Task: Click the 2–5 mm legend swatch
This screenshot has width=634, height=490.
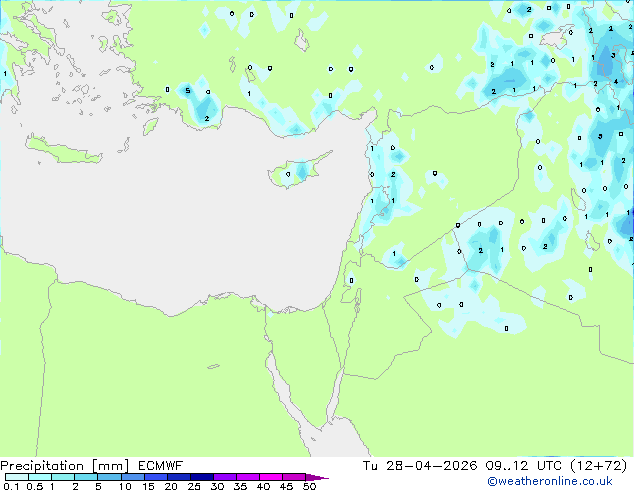Action: pyautogui.click(x=86, y=477)
